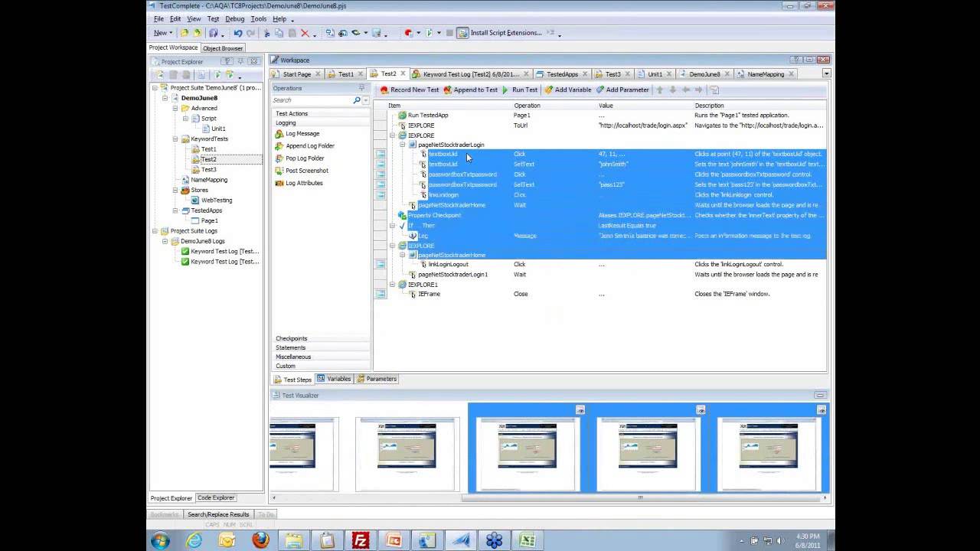Collapse the IEXPLORE1 test step node
Image resolution: width=980 pixels, height=551 pixels.
393,284
